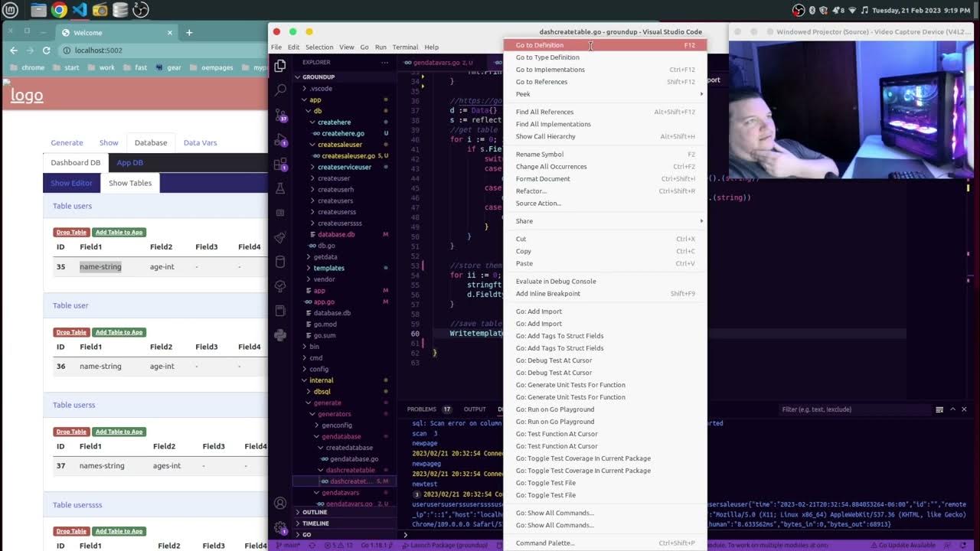Drop Table for Table users
Viewport: 980px width, 551px height.
71,232
